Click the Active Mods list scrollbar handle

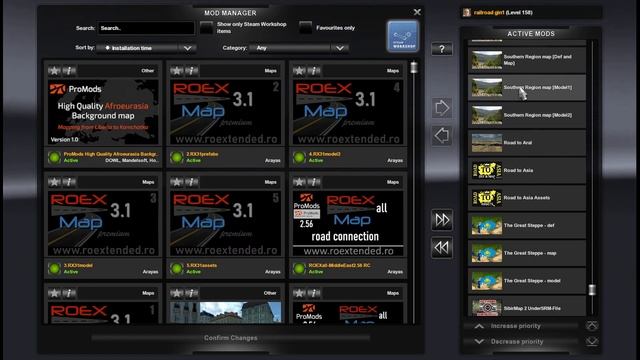coord(592,290)
